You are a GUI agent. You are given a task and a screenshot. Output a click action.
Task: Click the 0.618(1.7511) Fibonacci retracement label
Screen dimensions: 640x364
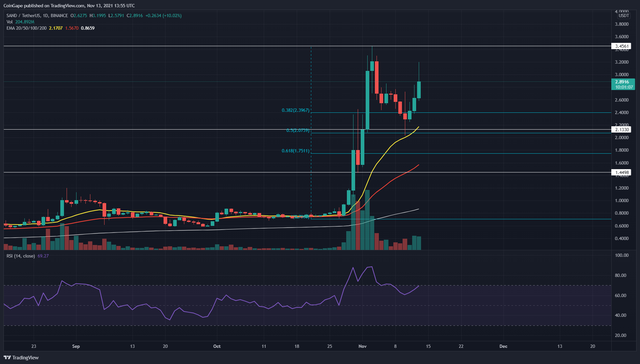[x=295, y=151]
